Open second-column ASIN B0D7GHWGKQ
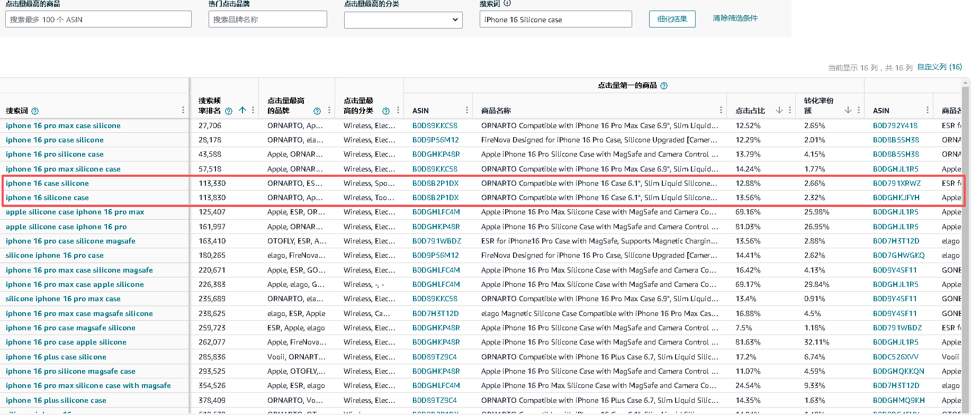This screenshot has width=980, height=415. pyautogui.click(x=899, y=256)
